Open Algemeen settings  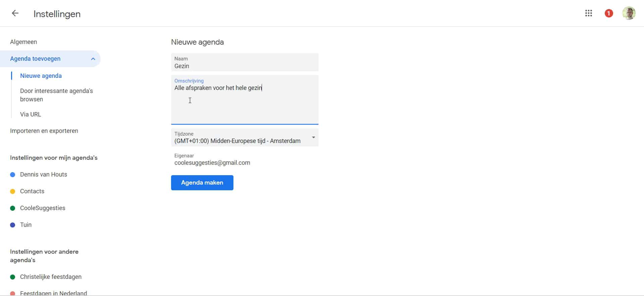[23, 42]
